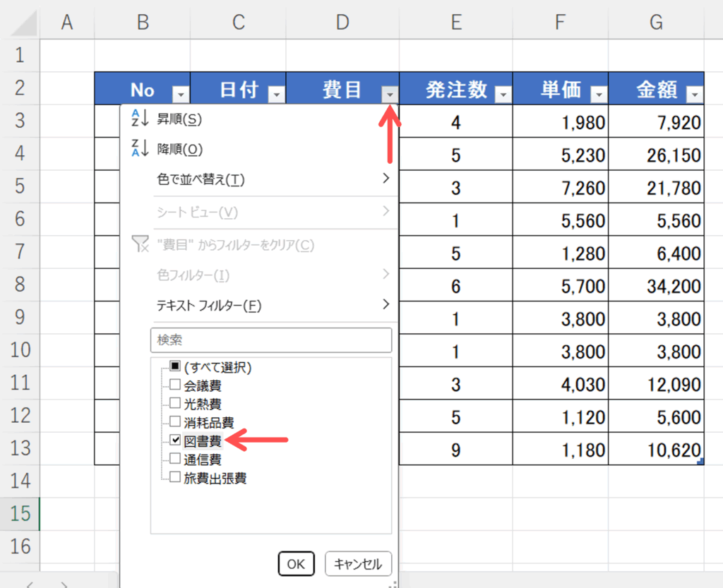
Task: Uncheck the 図書費 checkbox
Action: 175,441
